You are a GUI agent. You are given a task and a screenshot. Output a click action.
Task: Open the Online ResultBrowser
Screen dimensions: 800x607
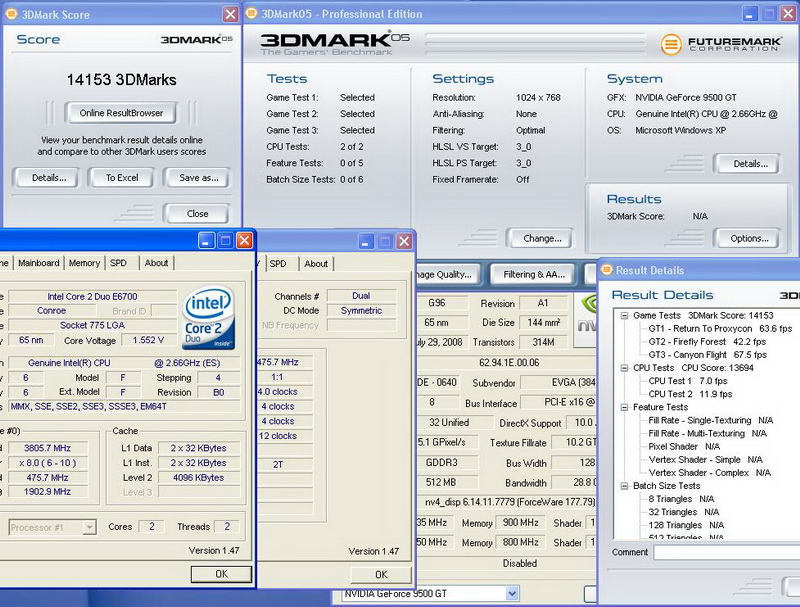click(121, 113)
